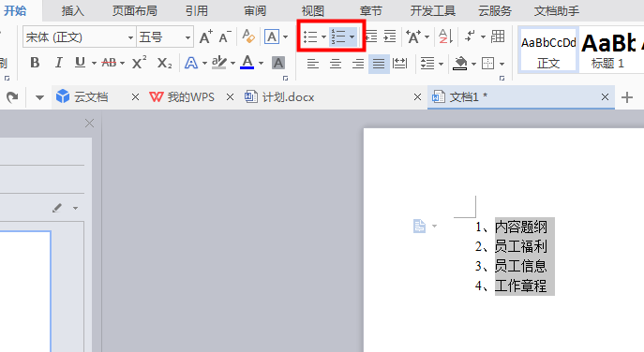Click the character border A icon
Image resolution: width=644 pixels, height=352 pixels.
272,37
